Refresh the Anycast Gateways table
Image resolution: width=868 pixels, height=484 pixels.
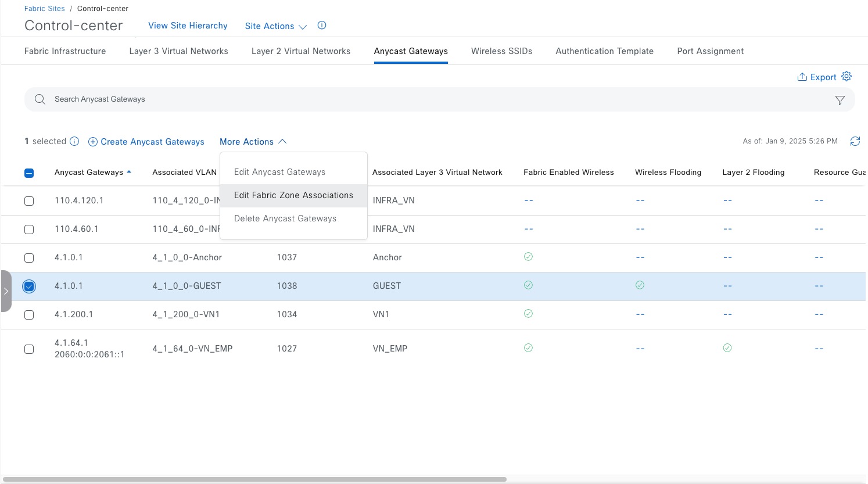point(855,141)
